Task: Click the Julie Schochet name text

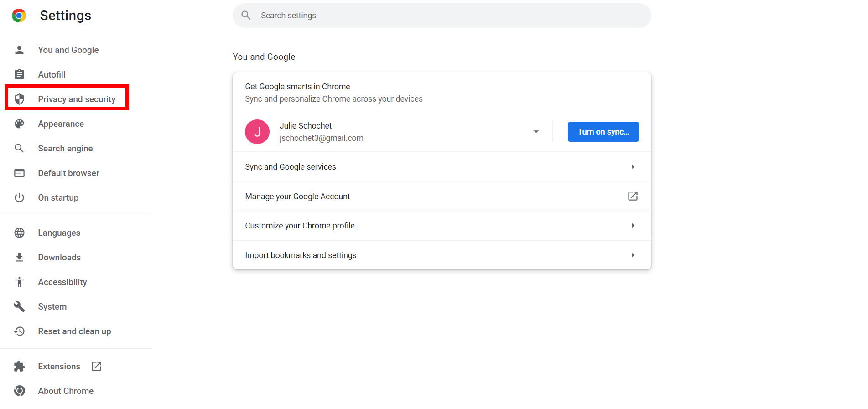Action: (305, 126)
